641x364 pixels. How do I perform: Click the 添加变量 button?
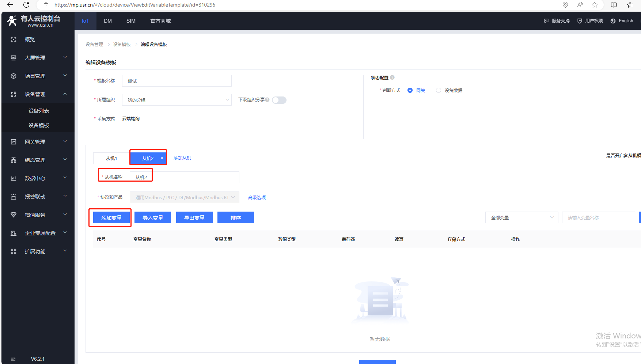[111, 217]
